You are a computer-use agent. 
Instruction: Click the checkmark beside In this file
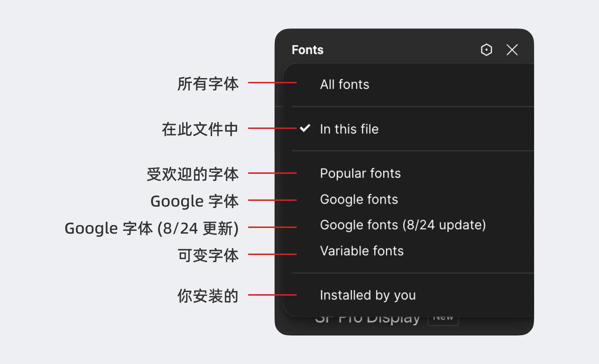(305, 128)
